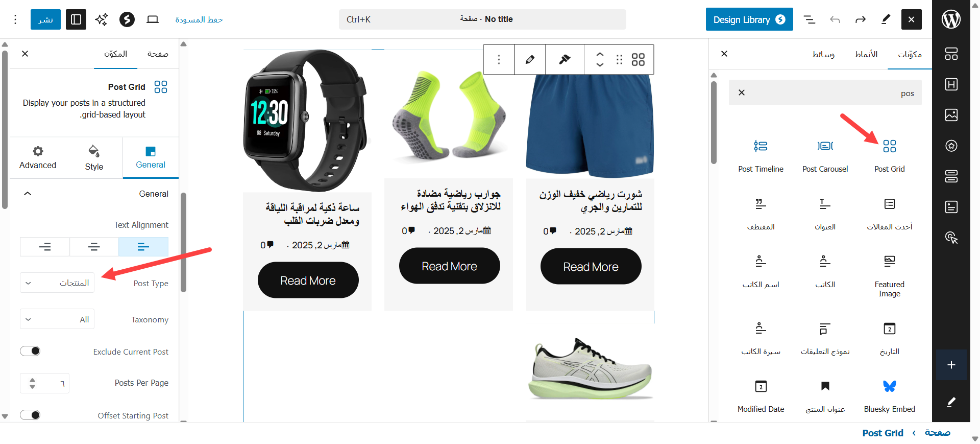Image resolution: width=980 pixels, height=444 pixels.
Task: Toggle the Exclude Current Post switch
Action: pyautogui.click(x=30, y=351)
